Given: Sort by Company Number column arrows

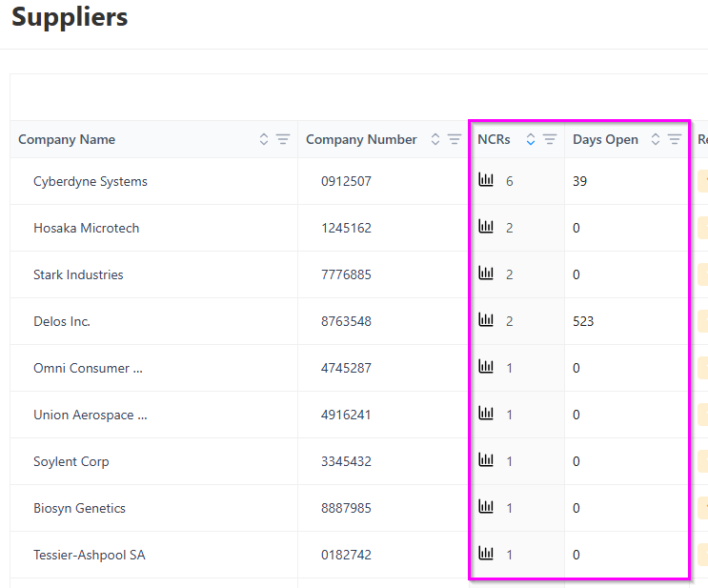Looking at the screenshot, I should click(435, 139).
